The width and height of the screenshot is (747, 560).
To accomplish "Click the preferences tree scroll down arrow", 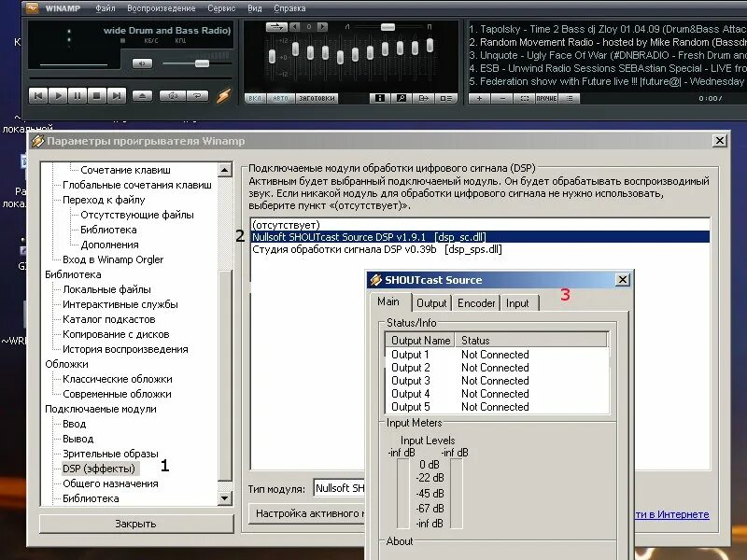I will coord(224,498).
